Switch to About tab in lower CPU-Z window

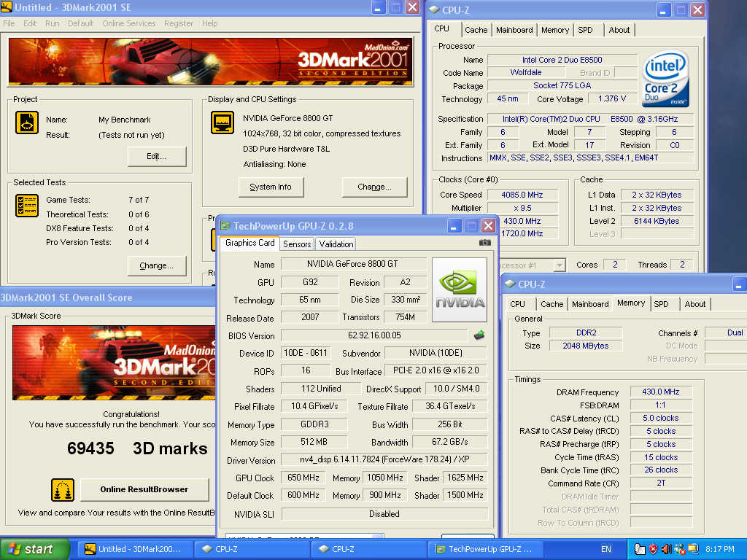[x=695, y=304]
